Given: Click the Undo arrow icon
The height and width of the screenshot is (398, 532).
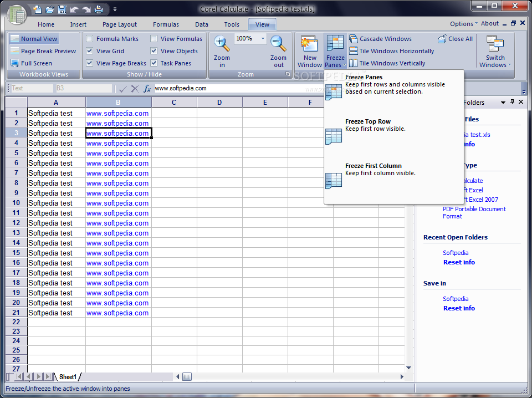Looking at the screenshot, I should [74, 9].
